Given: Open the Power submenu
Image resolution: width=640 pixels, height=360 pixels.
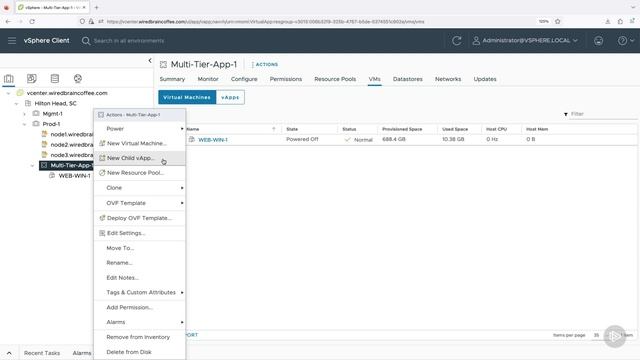Looking at the screenshot, I should point(140,129).
